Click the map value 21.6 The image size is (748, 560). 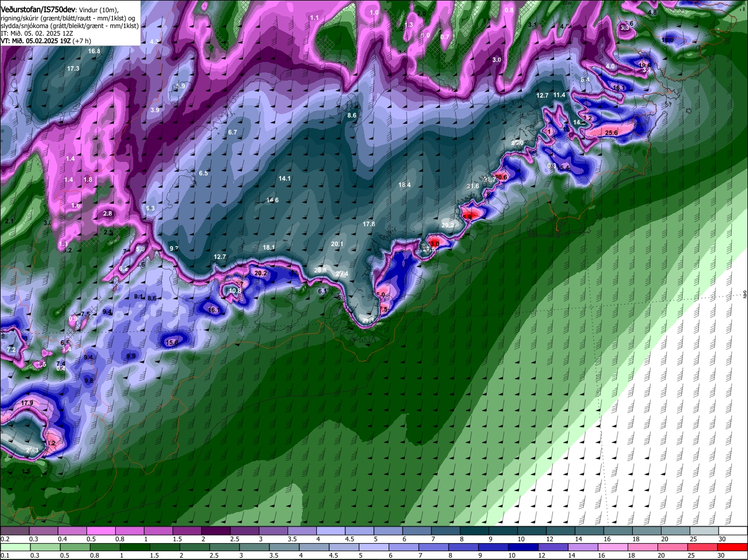click(473, 186)
